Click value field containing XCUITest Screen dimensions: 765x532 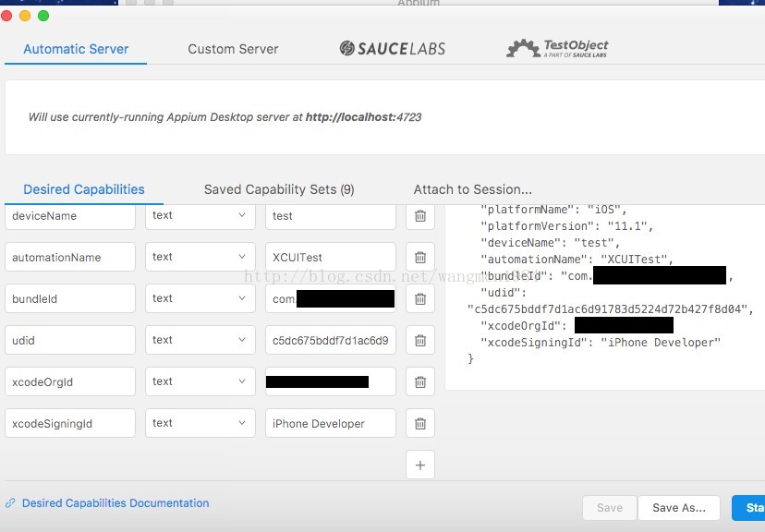pos(330,257)
